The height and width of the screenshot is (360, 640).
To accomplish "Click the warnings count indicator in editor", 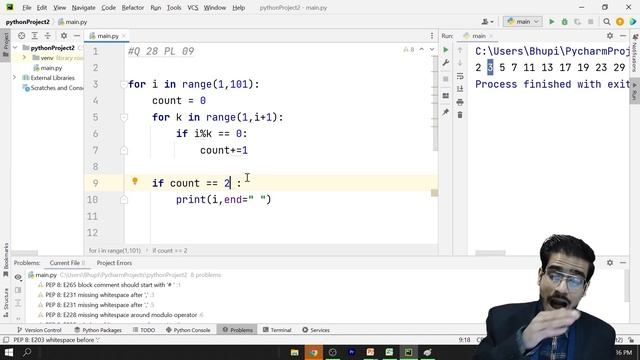I will click(409, 49).
